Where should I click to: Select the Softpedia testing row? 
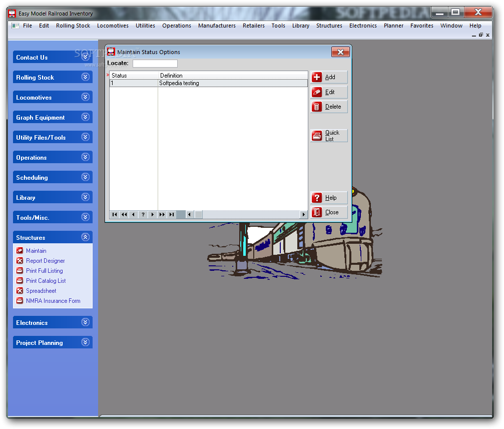pyautogui.click(x=209, y=83)
